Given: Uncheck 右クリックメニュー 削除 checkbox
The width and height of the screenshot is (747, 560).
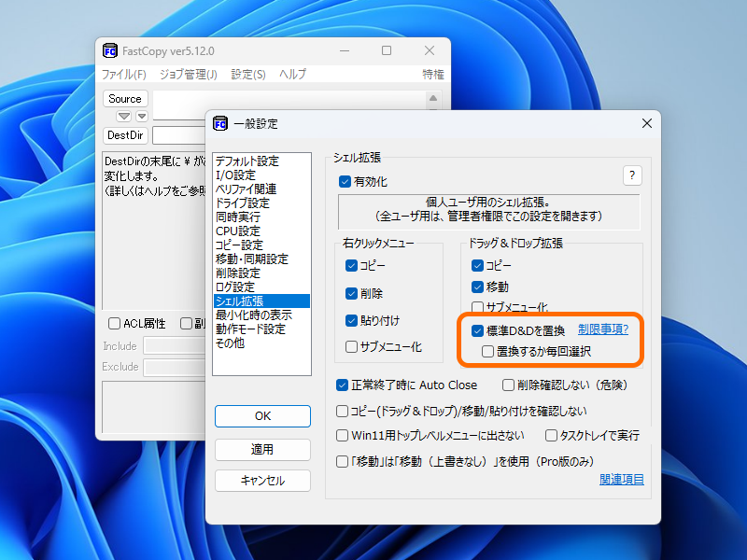Looking at the screenshot, I should (x=351, y=293).
